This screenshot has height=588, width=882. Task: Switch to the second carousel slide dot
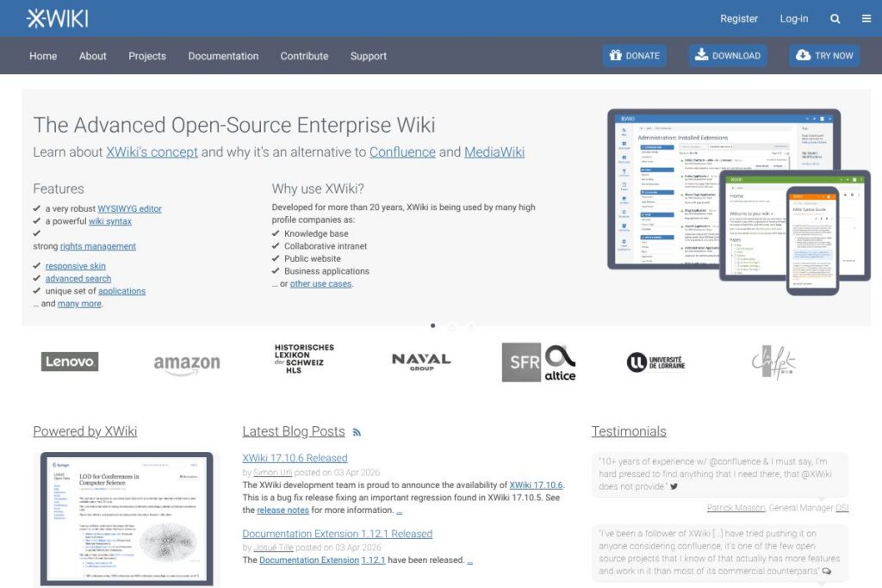point(451,325)
